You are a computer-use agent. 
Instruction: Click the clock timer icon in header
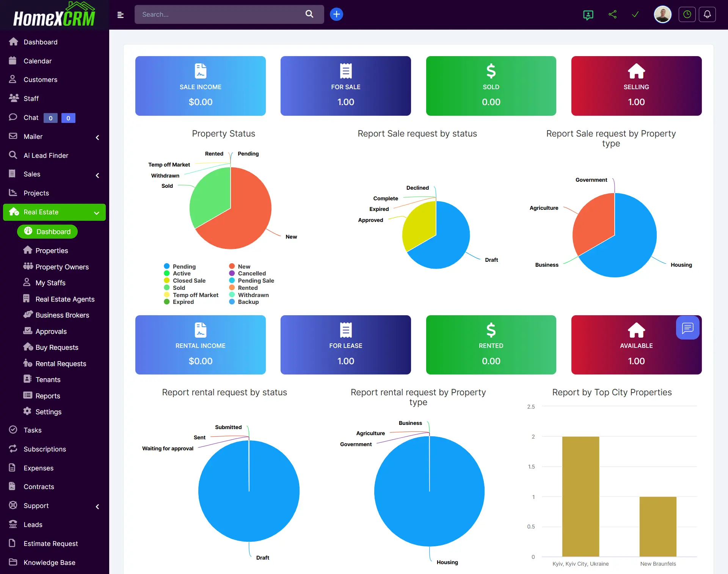(x=687, y=14)
